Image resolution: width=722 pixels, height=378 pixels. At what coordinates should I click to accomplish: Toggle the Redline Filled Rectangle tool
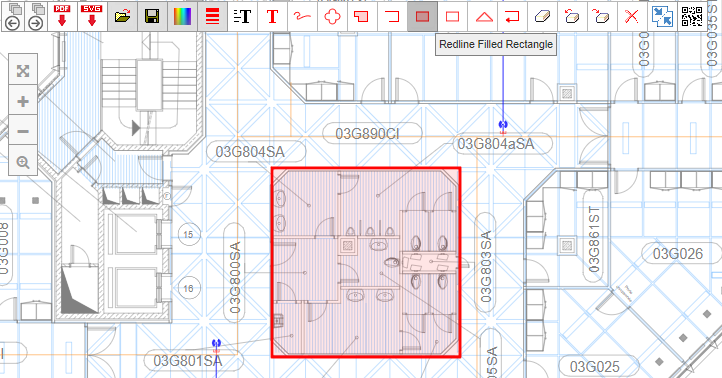click(422, 16)
